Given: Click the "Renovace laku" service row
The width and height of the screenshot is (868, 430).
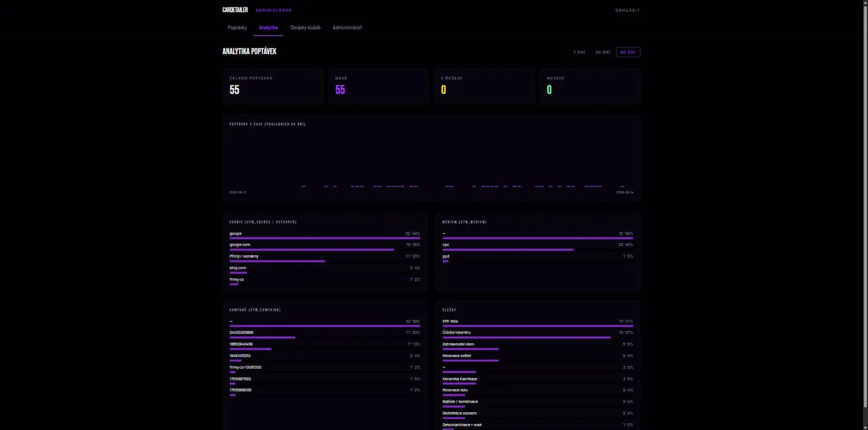Looking at the screenshot, I should pos(538,392).
